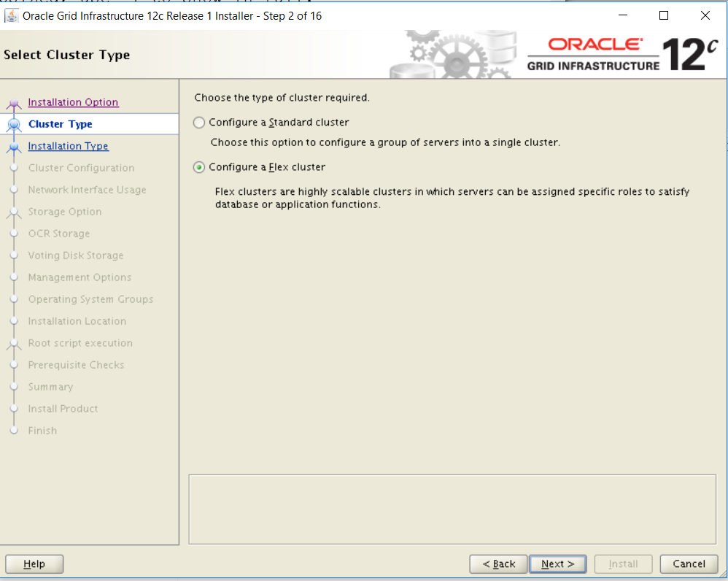The height and width of the screenshot is (581, 728).
Task: Click the Summary step label
Action: click(50, 386)
